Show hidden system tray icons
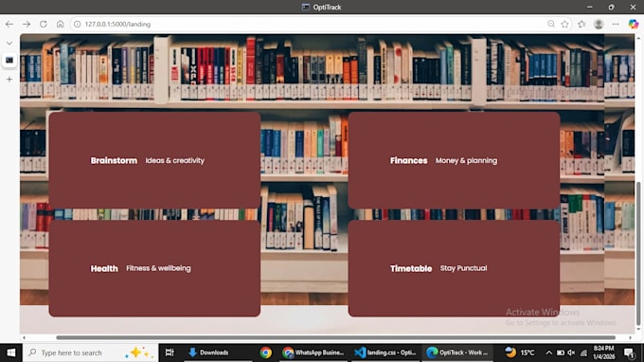Screen dimensions: 644x362 548,353
